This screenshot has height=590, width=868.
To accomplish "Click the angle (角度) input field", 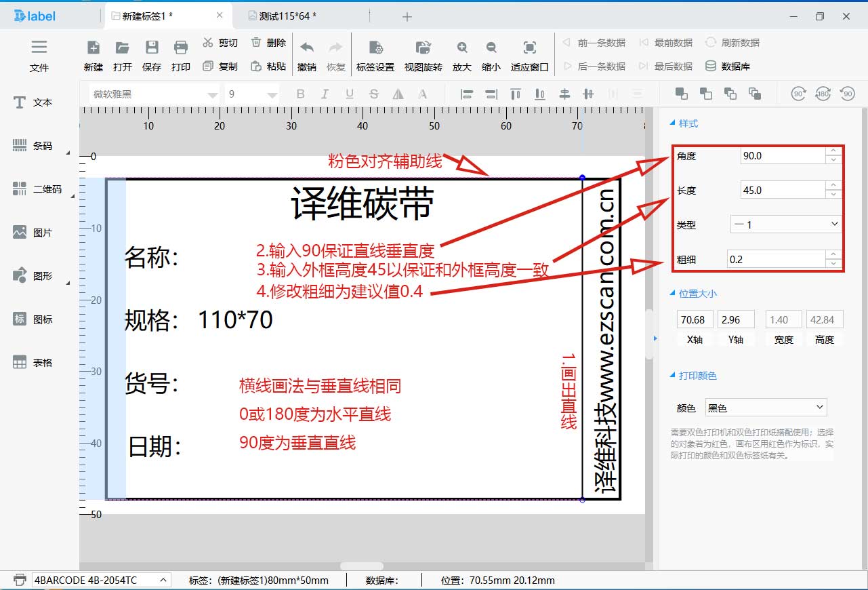I will point(783,156).
